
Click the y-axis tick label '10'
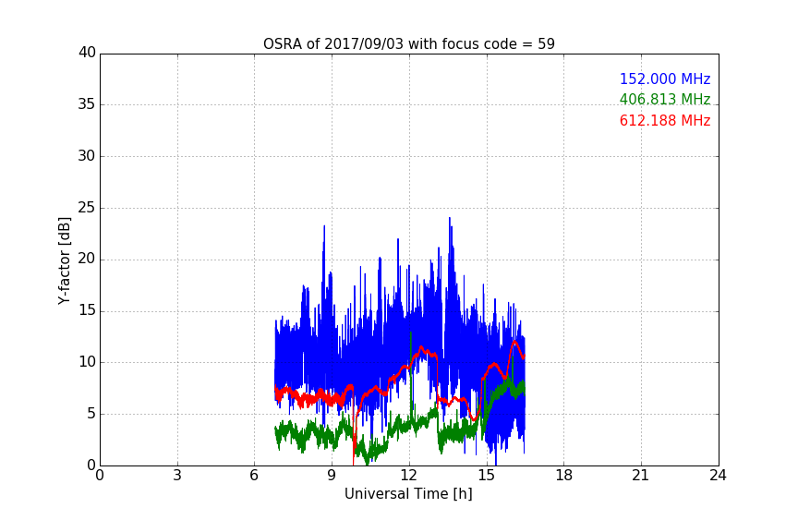click(x=87, y=362)
